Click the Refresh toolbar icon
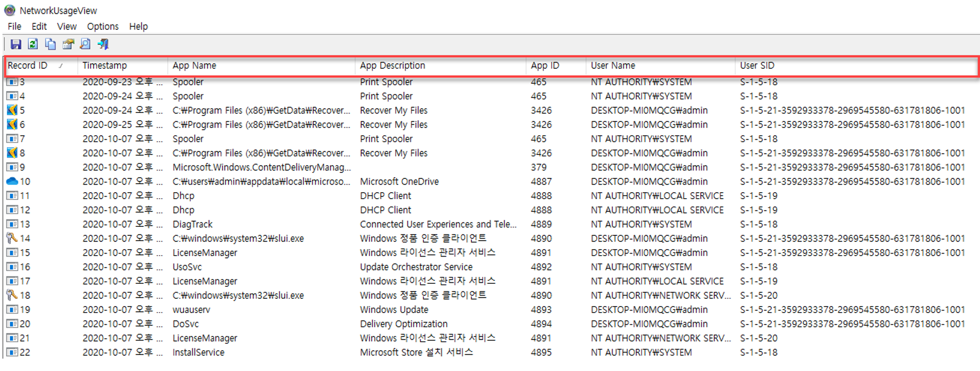The image size is (980, 371). coord(33,45)
